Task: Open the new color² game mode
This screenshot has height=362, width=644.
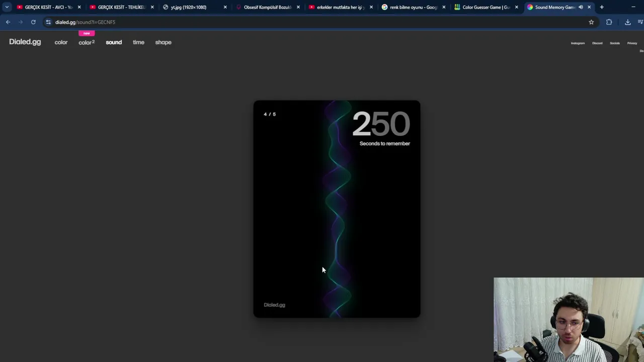Action: (x=87, y=42)
